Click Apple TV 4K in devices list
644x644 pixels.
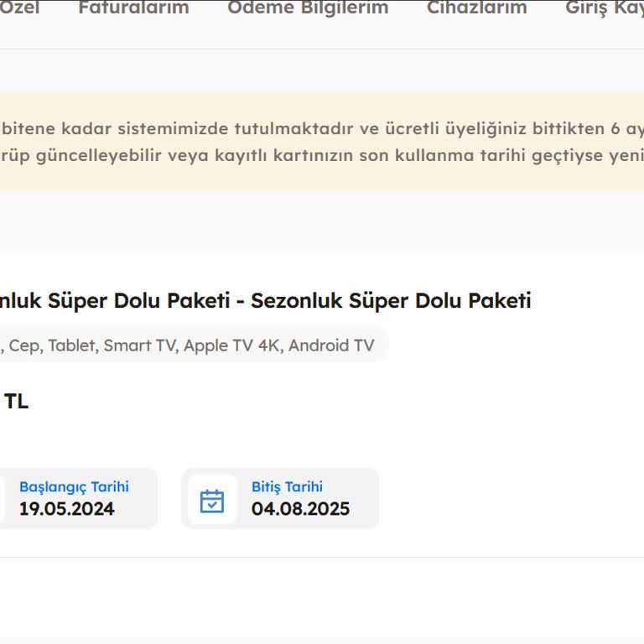(x=231, y=345)
